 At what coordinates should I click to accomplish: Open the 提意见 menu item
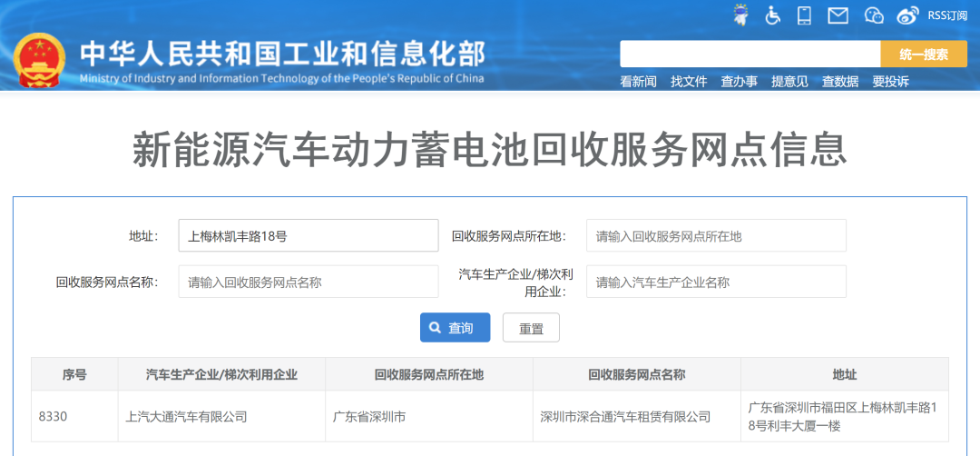(790, 82)
